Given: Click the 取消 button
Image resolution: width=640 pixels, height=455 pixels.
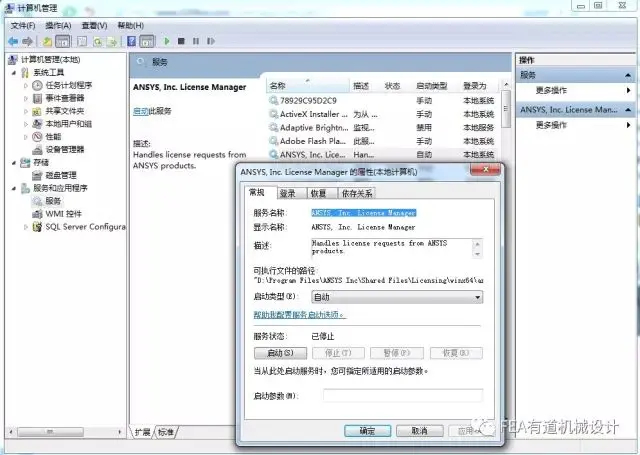Looking at the screenshot, I should 420,431.
